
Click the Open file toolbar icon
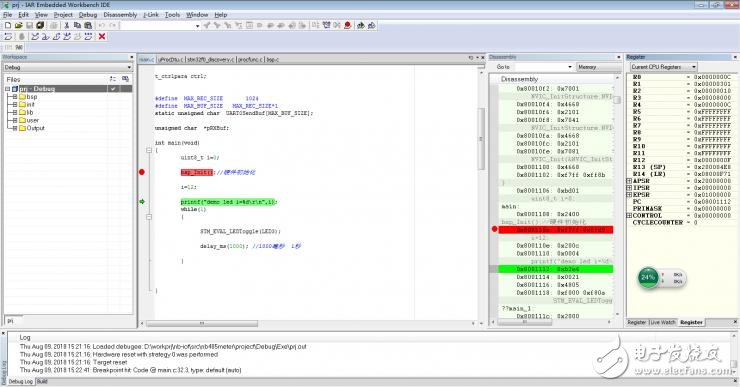click(18, 25)
